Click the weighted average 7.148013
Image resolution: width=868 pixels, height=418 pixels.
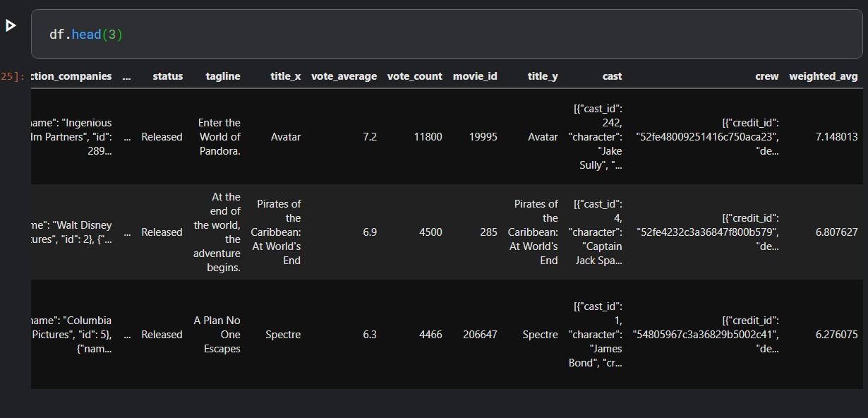tap(837, 137)
